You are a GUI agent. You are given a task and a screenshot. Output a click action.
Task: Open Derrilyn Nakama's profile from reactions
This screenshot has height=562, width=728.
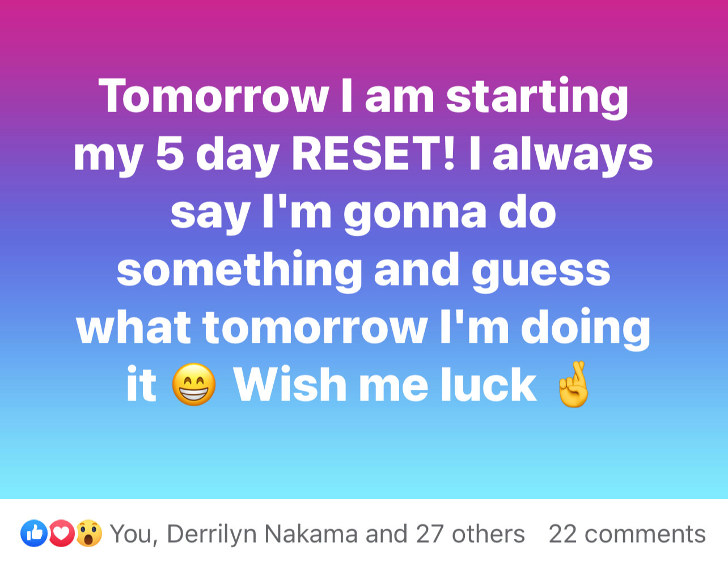263,534
